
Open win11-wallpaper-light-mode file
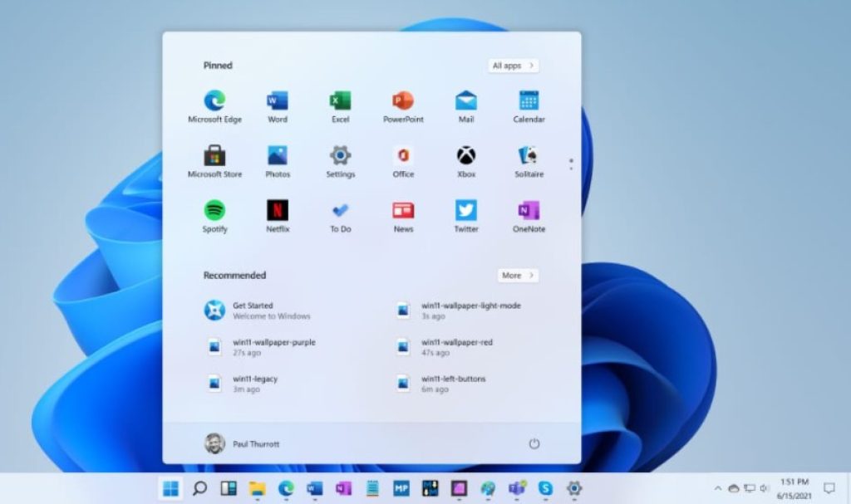point(459,311)
